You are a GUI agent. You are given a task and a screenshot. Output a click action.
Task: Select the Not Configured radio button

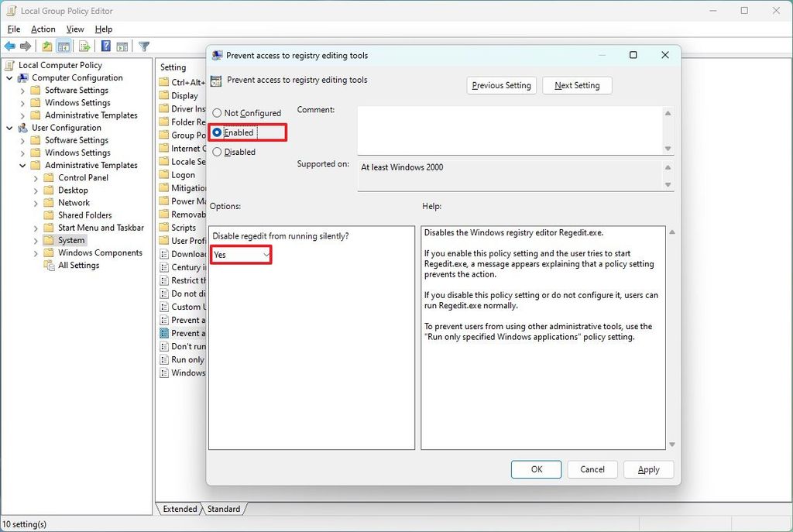pyautogui.click(x=216, y=112)
